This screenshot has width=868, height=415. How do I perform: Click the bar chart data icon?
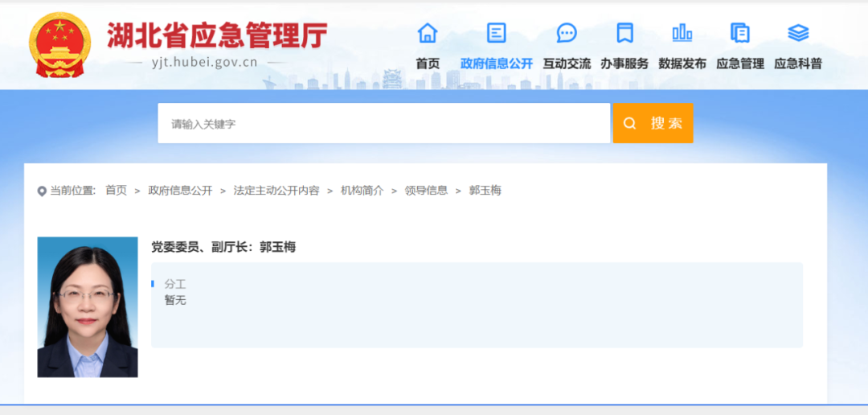click(x=682, y=33)
